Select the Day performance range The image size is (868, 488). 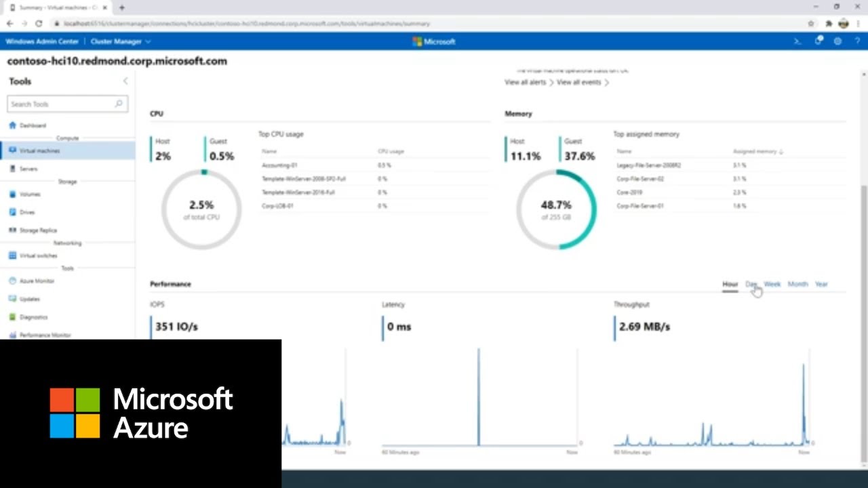pos(751,284)
